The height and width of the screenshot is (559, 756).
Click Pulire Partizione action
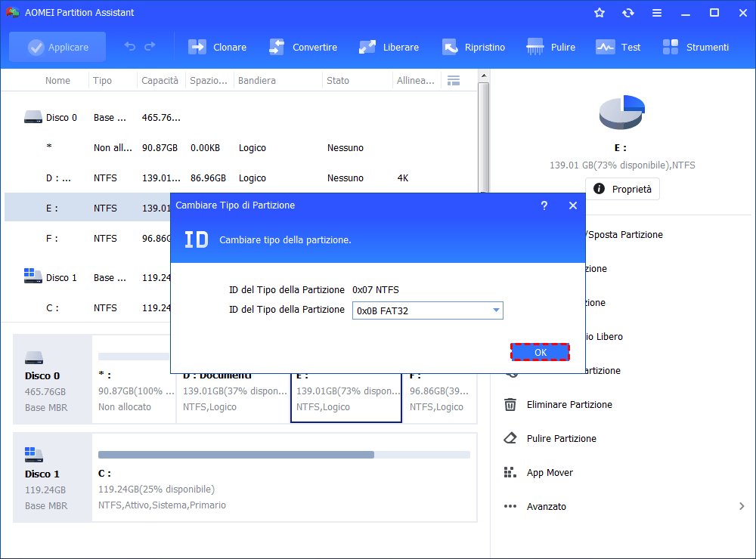tap(561, 439)
